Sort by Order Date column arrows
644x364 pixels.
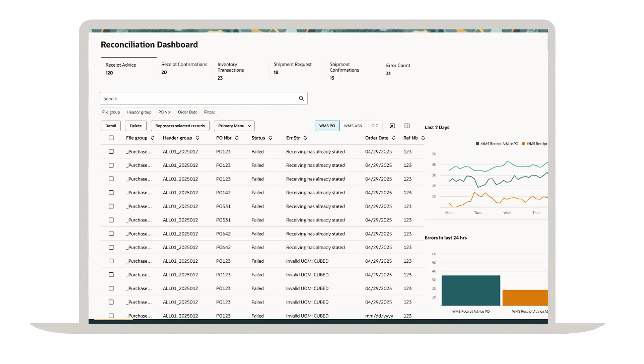coord(394,138)
